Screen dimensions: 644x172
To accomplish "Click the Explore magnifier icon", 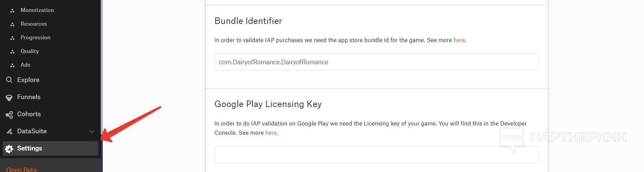I will click(x=9, y=80).
